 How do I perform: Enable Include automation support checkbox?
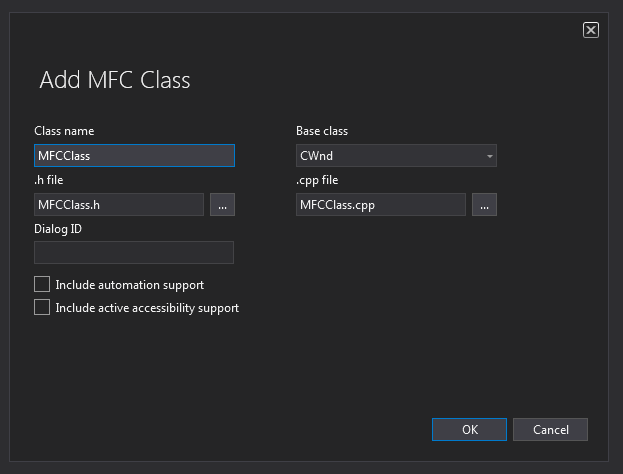tap(42, 284)
